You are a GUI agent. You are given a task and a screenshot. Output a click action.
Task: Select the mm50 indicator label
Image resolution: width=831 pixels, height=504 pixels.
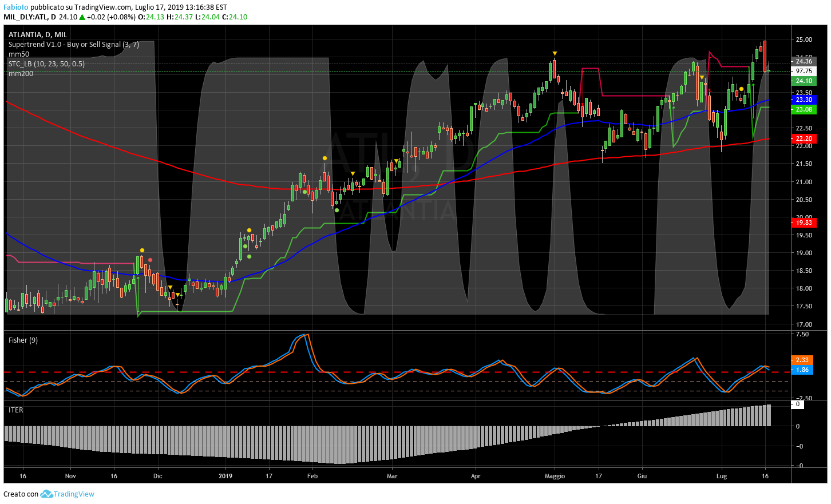[x=19, y=54]
